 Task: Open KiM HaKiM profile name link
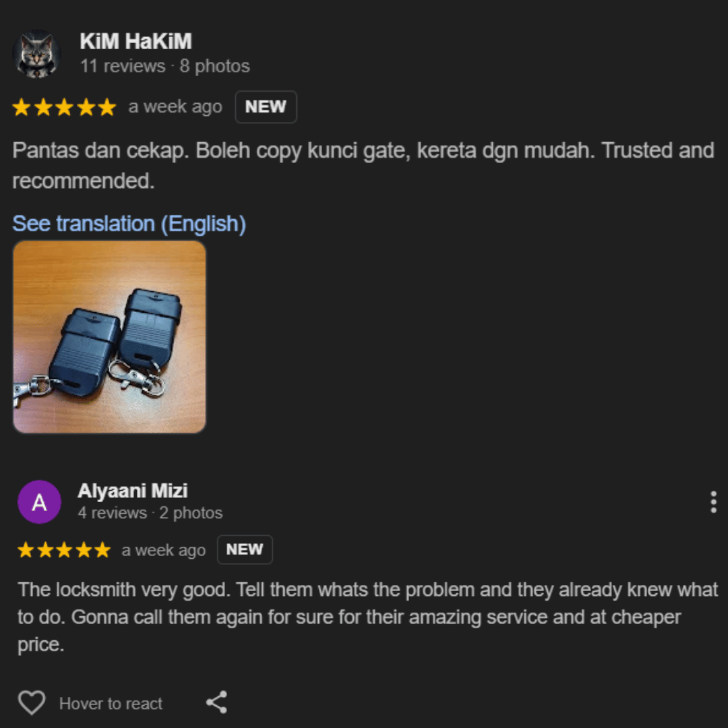click(x=135, y=41)
